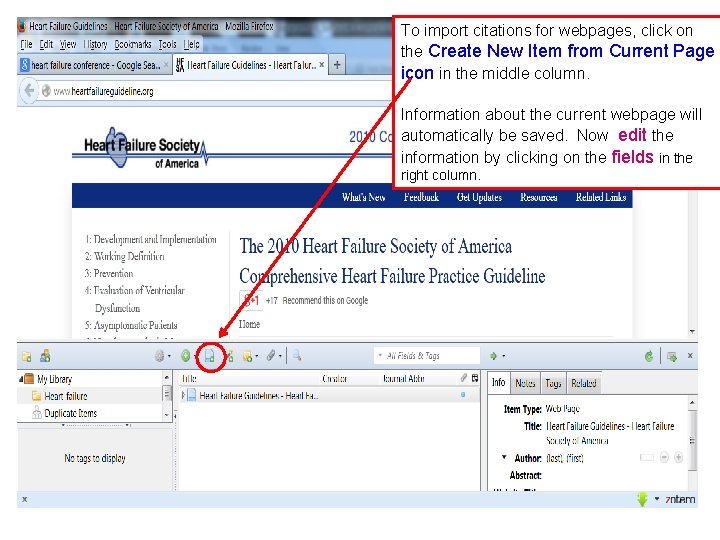720x540 pixels.
Task: Click the green Locate arrow icon
Action: click(x=494, y=356)
